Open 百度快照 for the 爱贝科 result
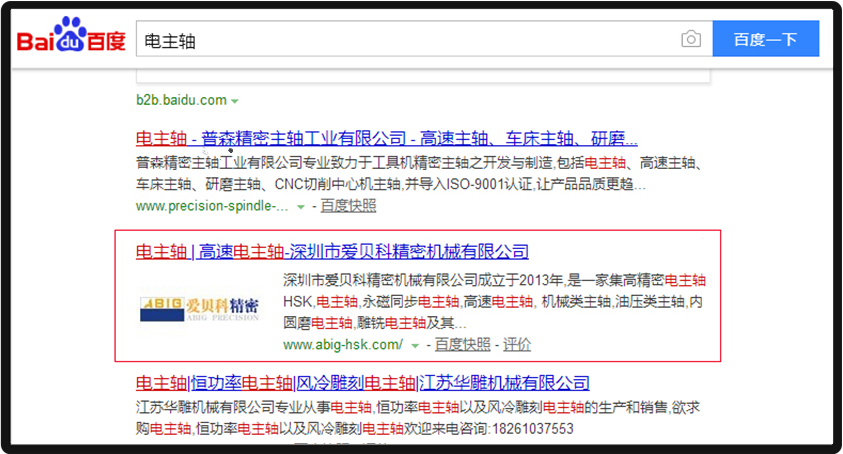 pyautogui.click(x=463, y=345)
